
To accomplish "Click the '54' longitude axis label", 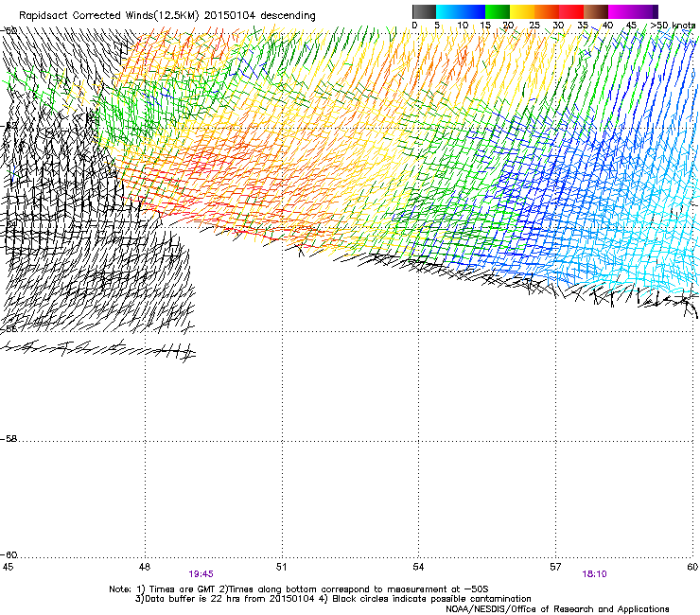I will click(x=418, y=567).
